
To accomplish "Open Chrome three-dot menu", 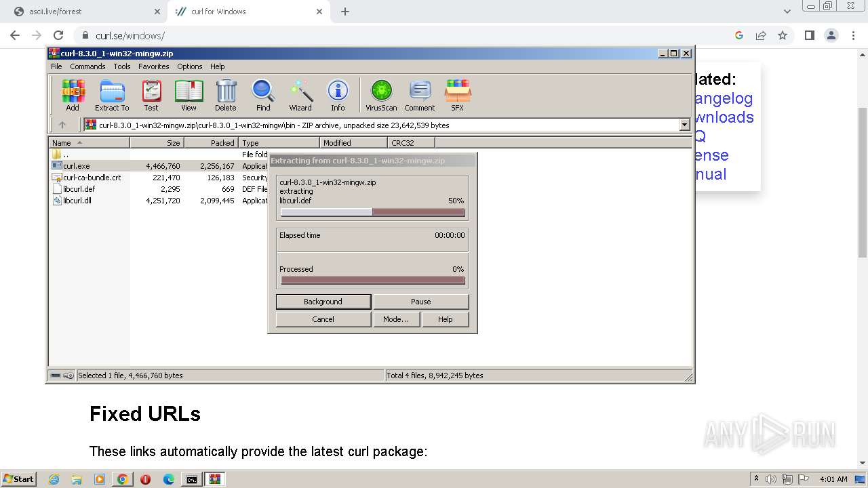I will coord(852,35).
